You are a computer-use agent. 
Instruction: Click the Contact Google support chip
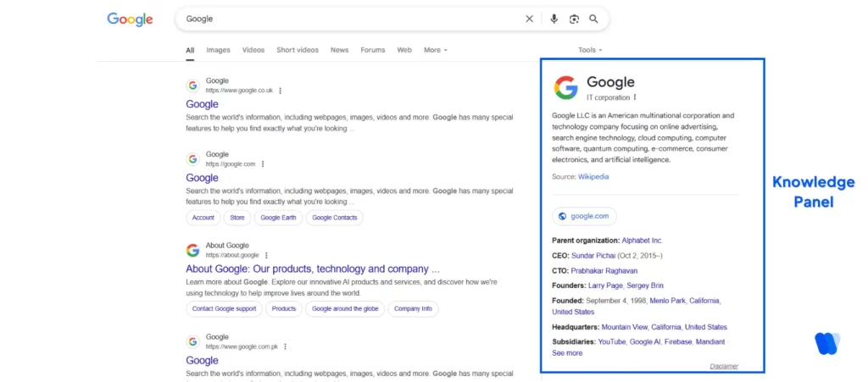pos(224,308)
